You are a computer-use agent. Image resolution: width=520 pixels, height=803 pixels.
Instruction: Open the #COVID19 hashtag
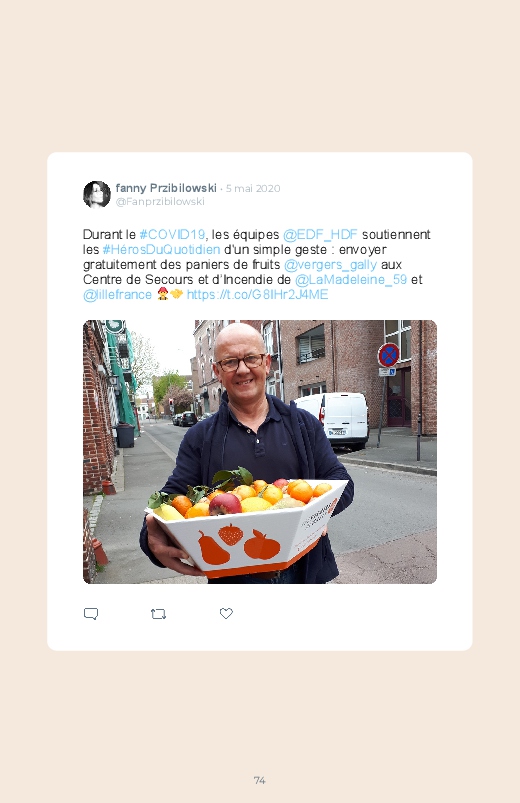click(172, 235)
